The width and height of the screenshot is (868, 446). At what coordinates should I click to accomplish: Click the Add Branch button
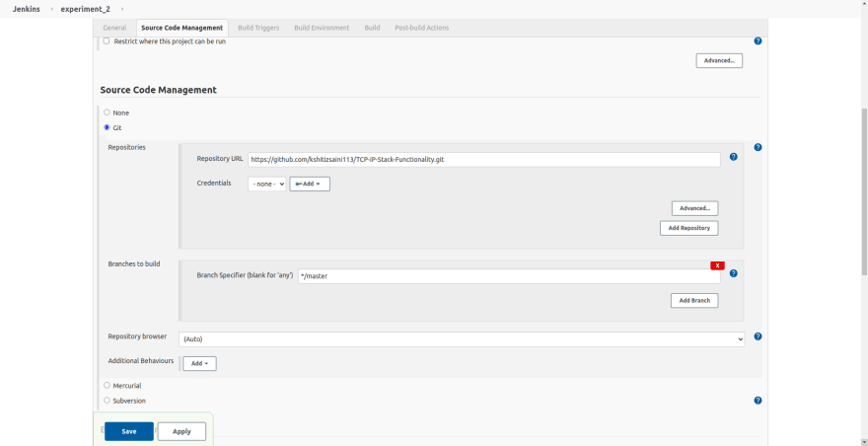click(x=694, y=300)
